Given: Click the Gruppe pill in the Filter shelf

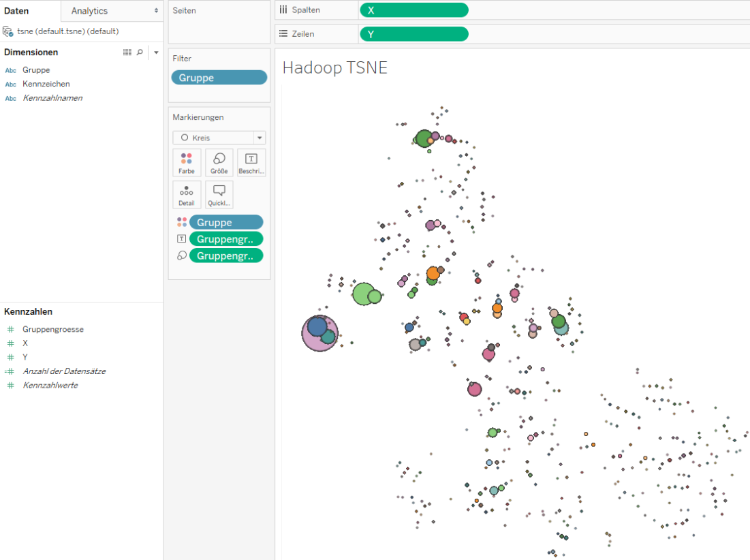Looking at the screenshot, I should tap(219, 77).
